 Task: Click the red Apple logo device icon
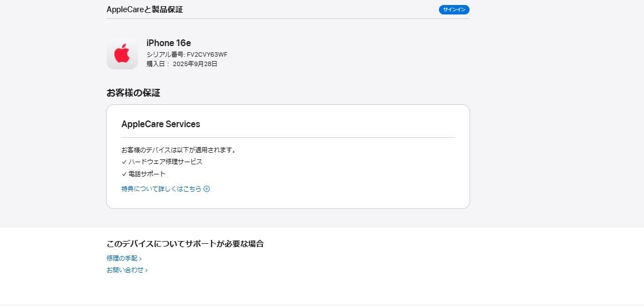point(122,54)
